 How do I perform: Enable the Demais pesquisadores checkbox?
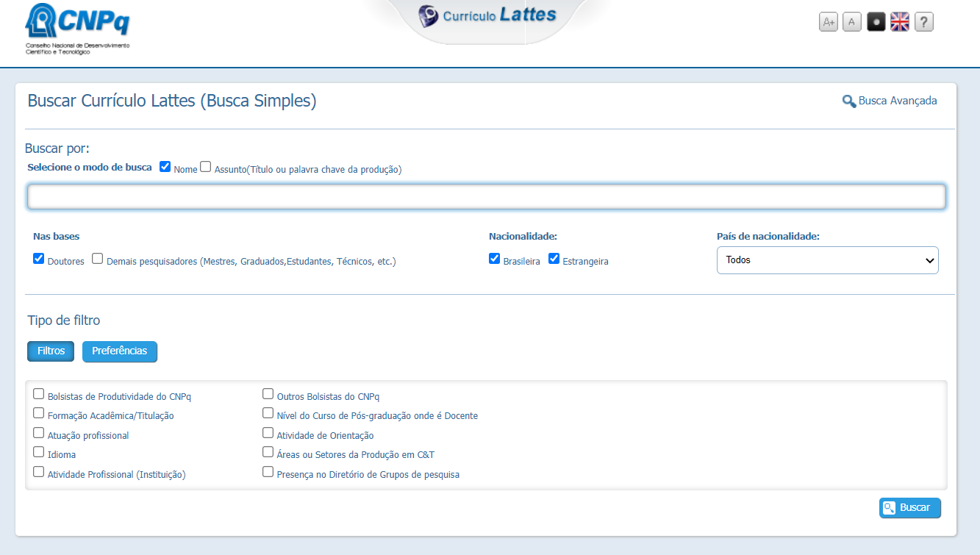click(98, 259)
